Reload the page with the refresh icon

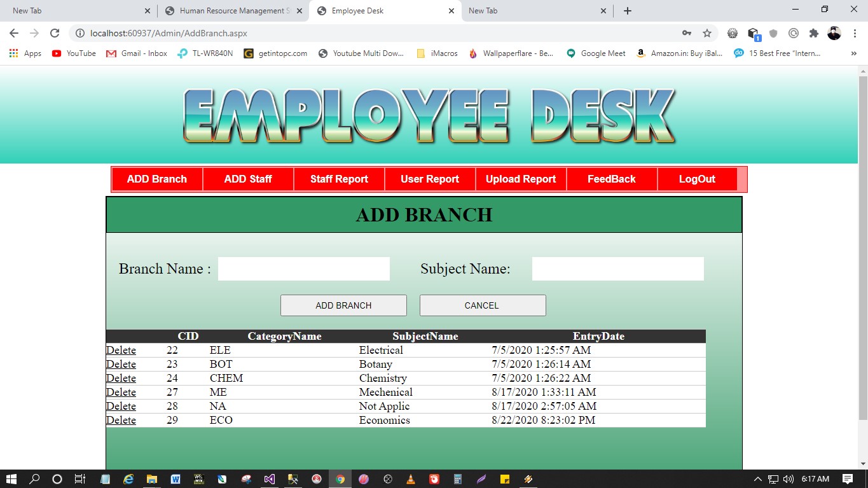click(55, 33)
